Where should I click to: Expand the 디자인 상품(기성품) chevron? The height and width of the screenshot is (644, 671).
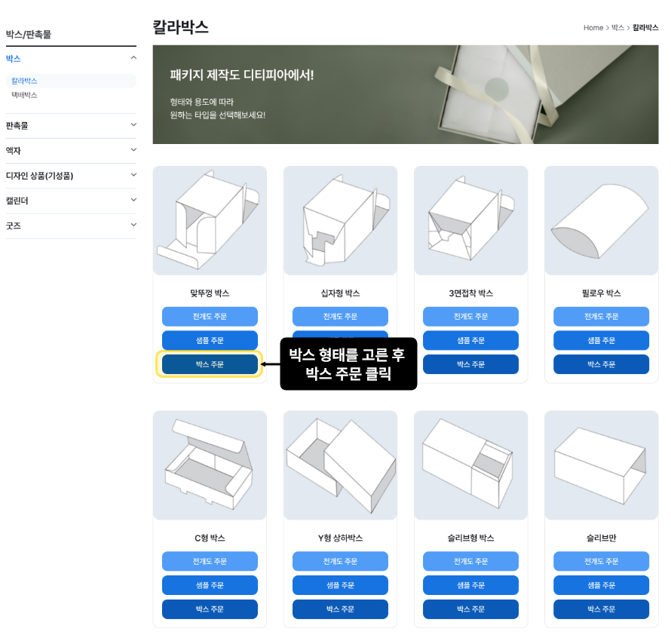133,175
